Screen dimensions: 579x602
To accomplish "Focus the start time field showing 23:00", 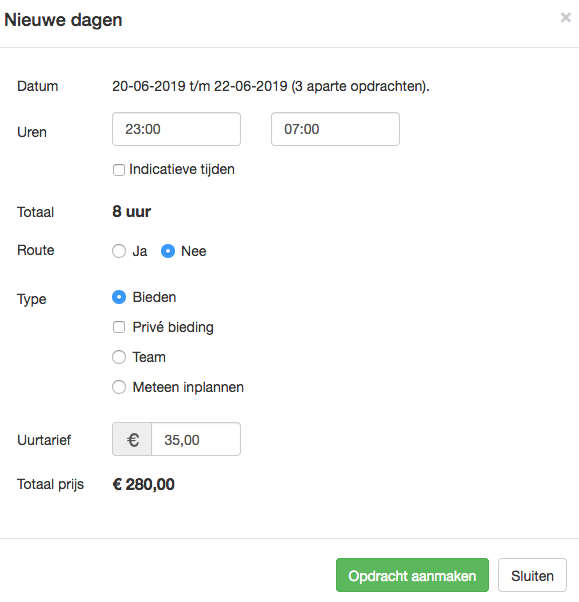I will tap(176, 129).
